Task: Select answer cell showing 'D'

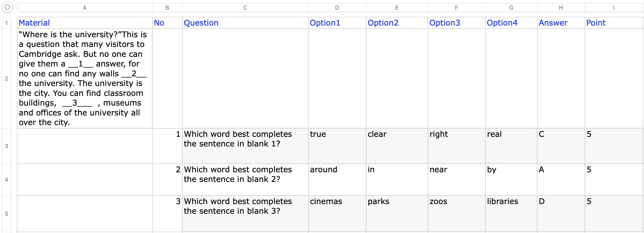Action: click(x=561, y=213)
